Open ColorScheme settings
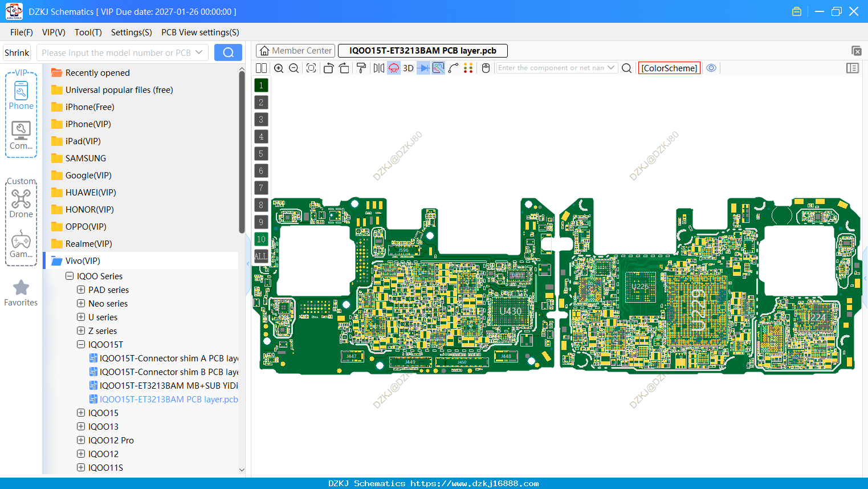 point(669,68)
